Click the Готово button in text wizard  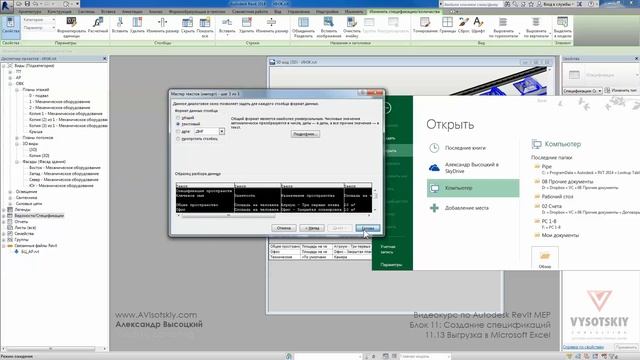368,228
